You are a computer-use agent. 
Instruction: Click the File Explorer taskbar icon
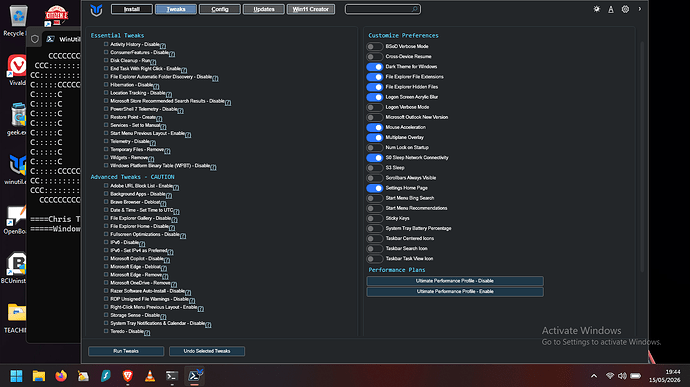click(x=39, y=376)
